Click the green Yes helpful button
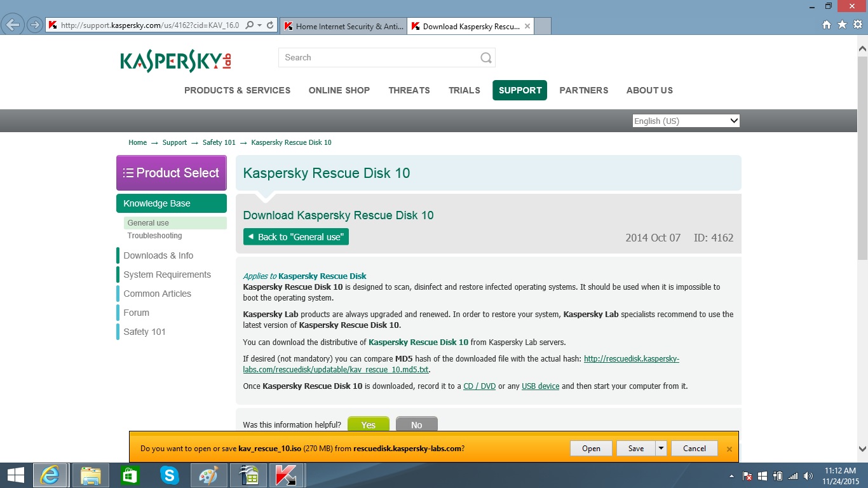Viewport: 868px width, 488px height. [369, 425]
